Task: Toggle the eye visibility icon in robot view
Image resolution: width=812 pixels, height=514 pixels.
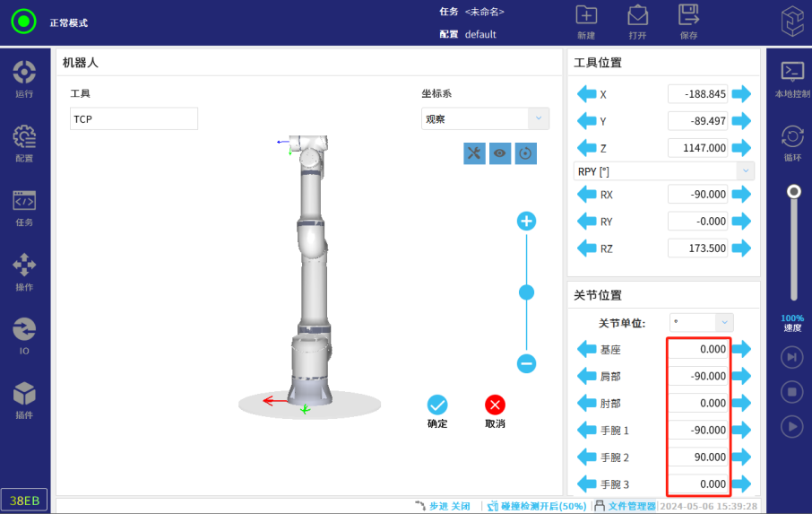Action: click(500, 153)
